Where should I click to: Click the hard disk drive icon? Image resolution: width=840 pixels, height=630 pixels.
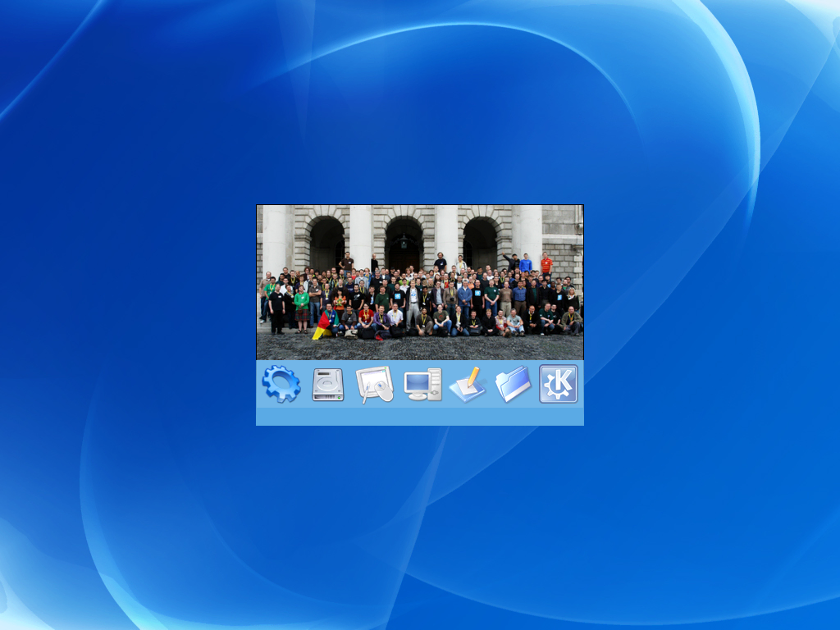pos(328,385)
